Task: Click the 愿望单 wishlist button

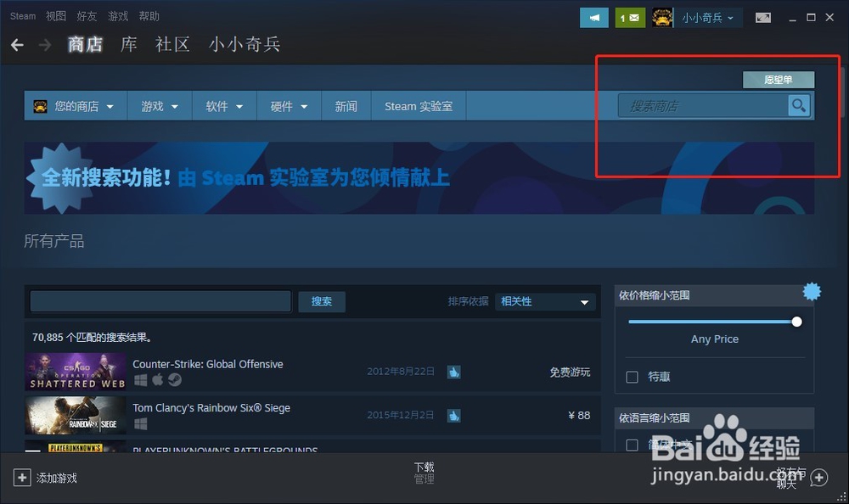Action: click(x=778, y=80)
